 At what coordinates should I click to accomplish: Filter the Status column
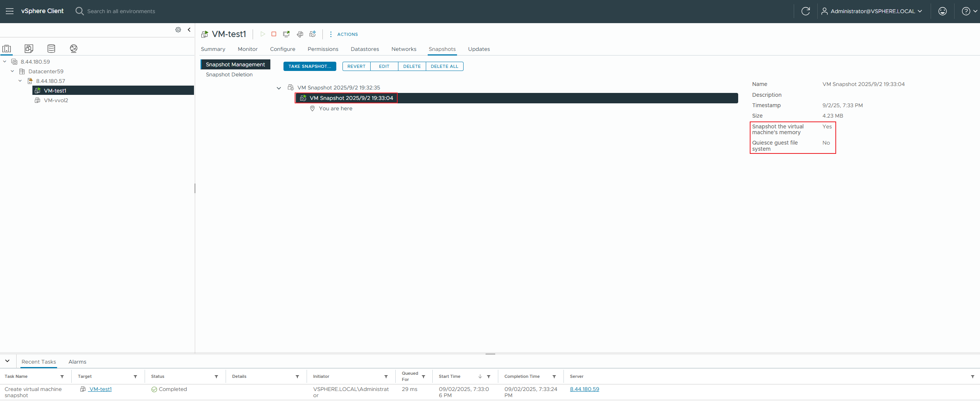216,377
